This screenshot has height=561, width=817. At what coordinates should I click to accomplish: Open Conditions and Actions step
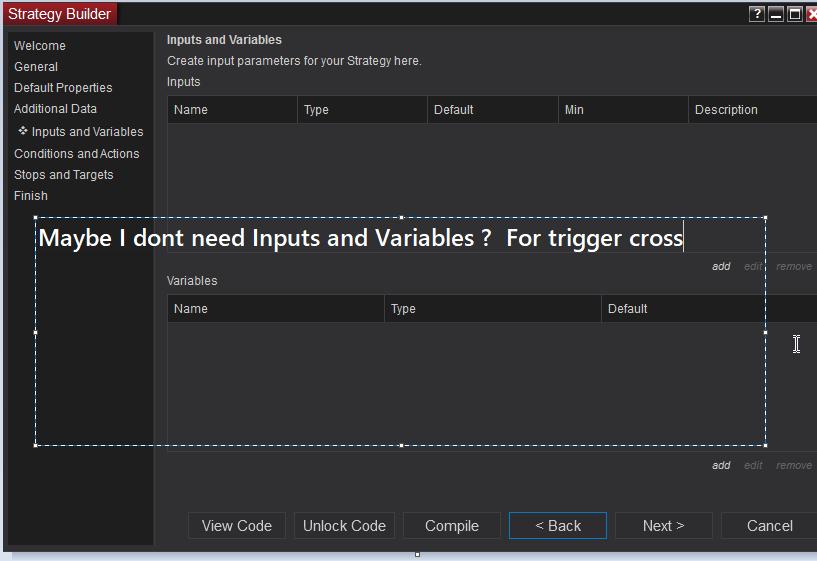(76, 154)
